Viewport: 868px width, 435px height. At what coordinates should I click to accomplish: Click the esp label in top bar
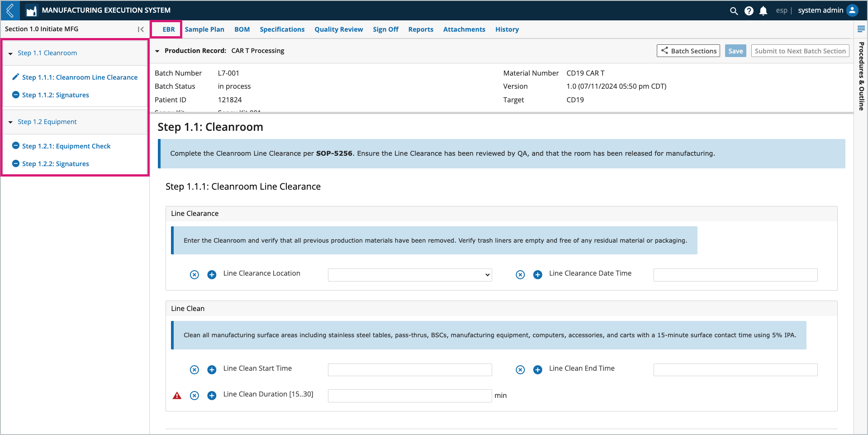point(782,10)
